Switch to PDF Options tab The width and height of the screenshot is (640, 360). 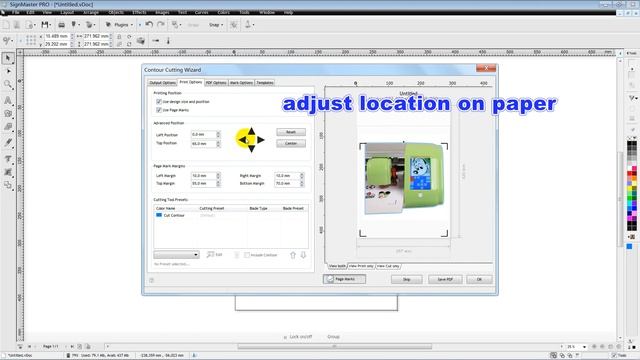click(216, 83)
